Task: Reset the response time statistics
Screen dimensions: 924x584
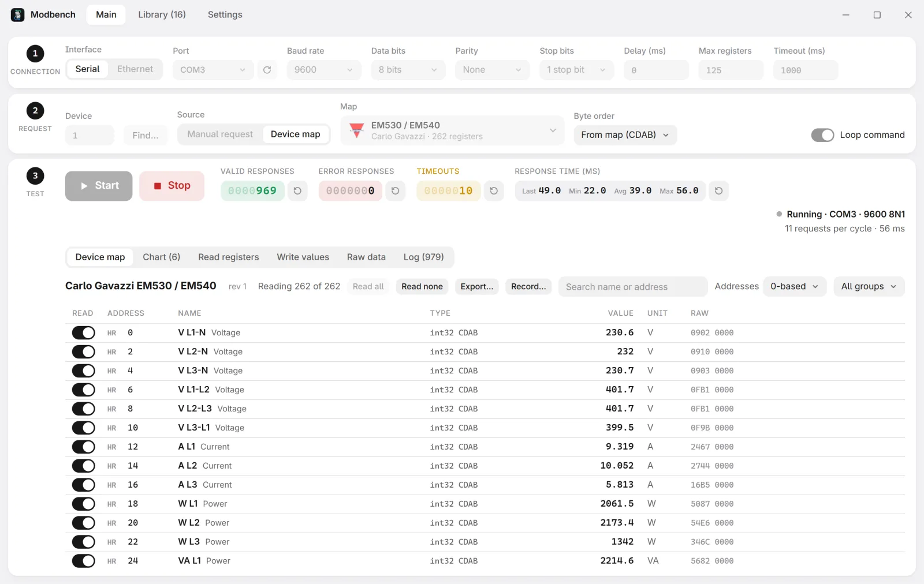Action: tap(718, 190)
